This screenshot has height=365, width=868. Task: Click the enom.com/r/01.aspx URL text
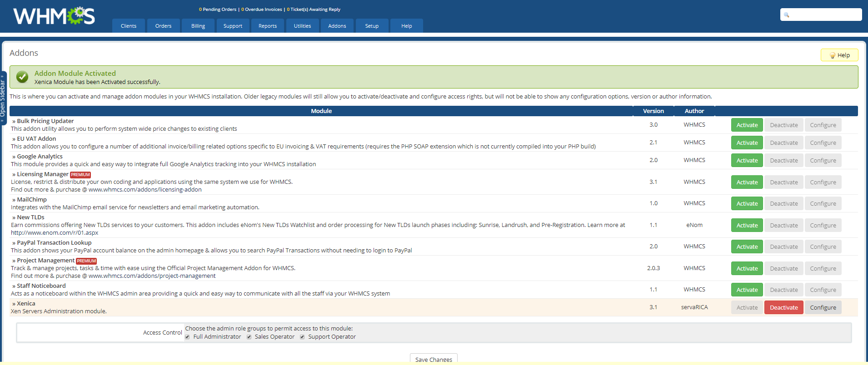pyautogui.click(x=55, y=233)
